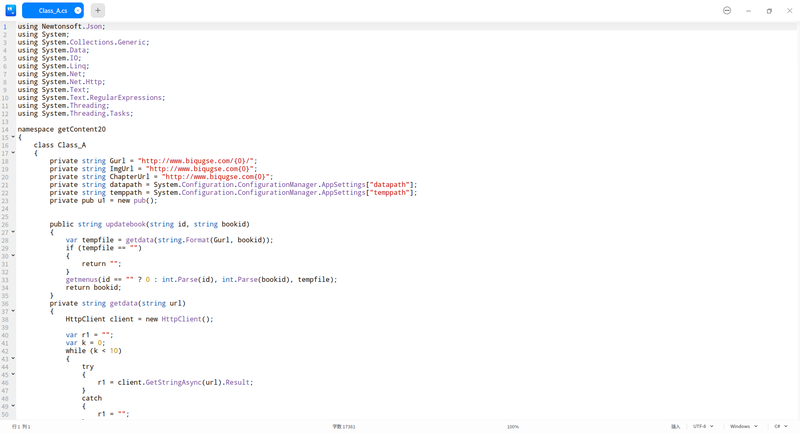Click the ChapterUrl string declaration line

(161, 176)
